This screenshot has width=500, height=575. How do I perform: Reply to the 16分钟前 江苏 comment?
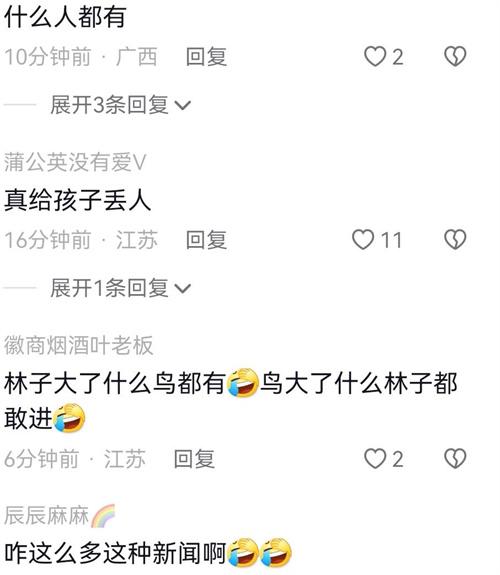click(x=206, y=240)
